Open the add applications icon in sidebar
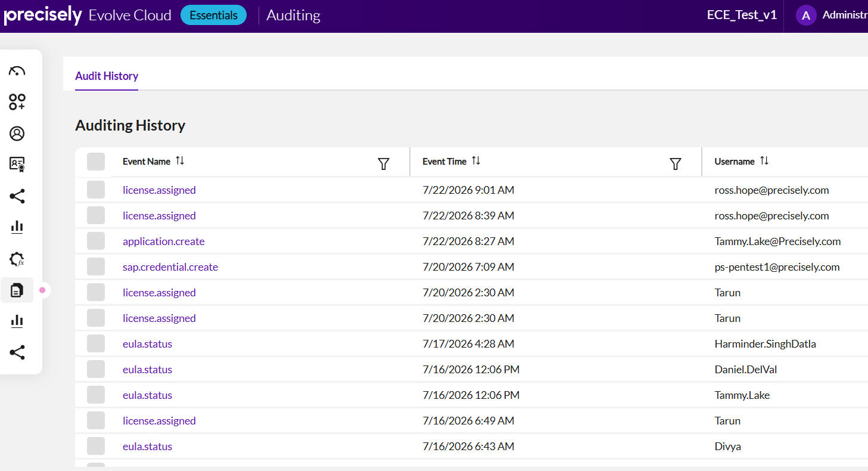This screenshot has width=868, height=471. coord(17,102)
